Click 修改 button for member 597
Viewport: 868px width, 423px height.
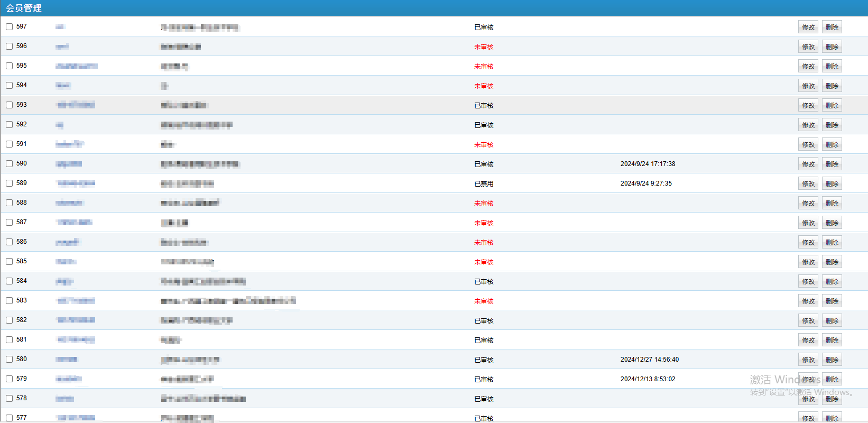[x=808, y=27]
